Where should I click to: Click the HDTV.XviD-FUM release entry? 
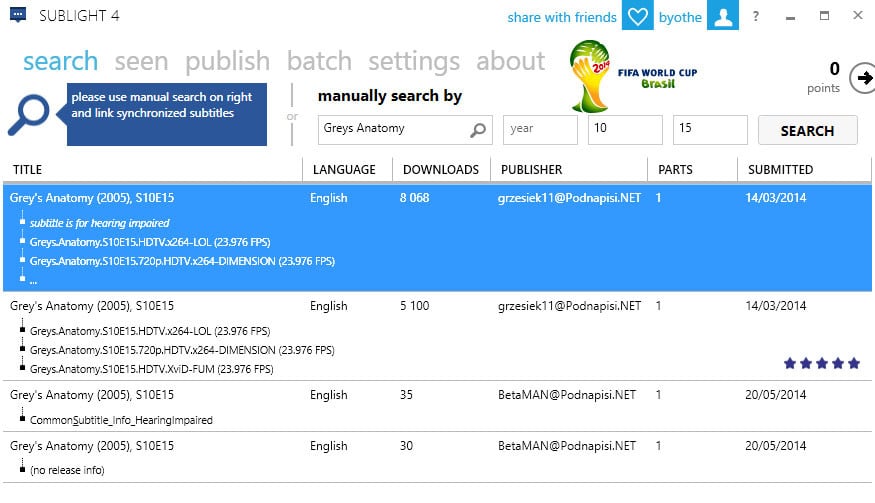click(x=151, y=369)
